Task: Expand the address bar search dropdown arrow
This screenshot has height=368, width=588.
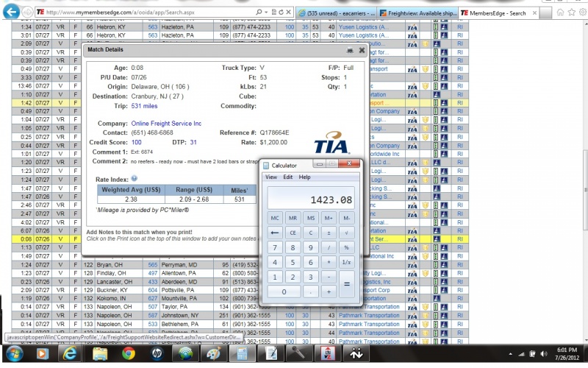Action: [266, 12]
